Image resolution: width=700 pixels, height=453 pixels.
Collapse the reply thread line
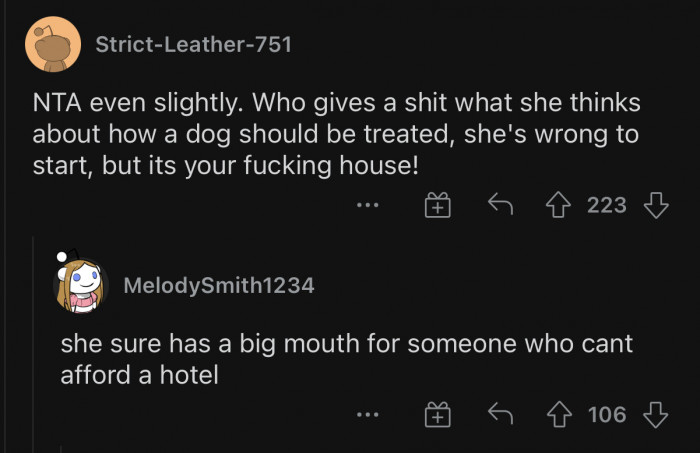(34, 340)
